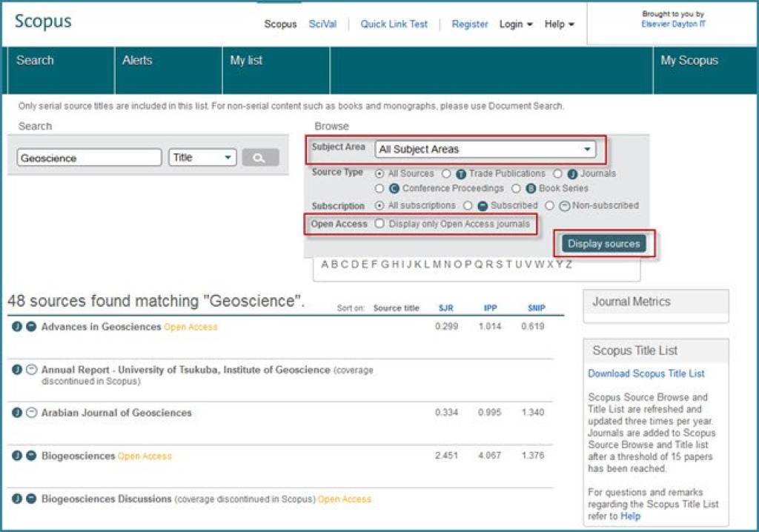Open the My list tab
The height and width of the screenshot is (532, 759).
246,61
